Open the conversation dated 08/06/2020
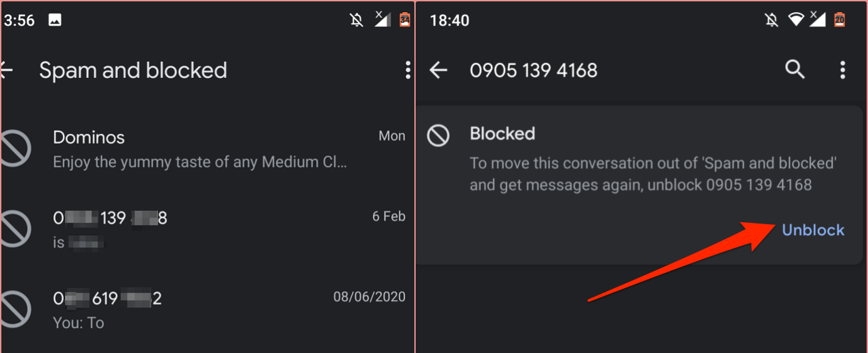This screenshot has width=868, height=353. coord(203,309)
